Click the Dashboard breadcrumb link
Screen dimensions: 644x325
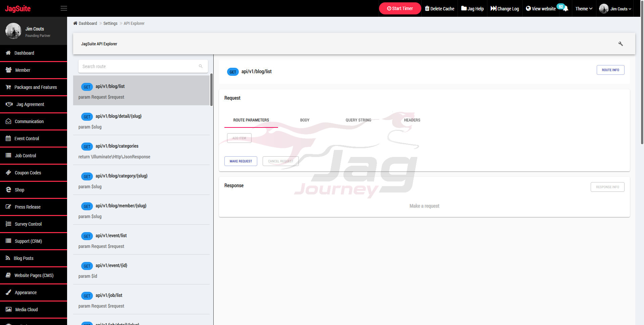(88, 23)
